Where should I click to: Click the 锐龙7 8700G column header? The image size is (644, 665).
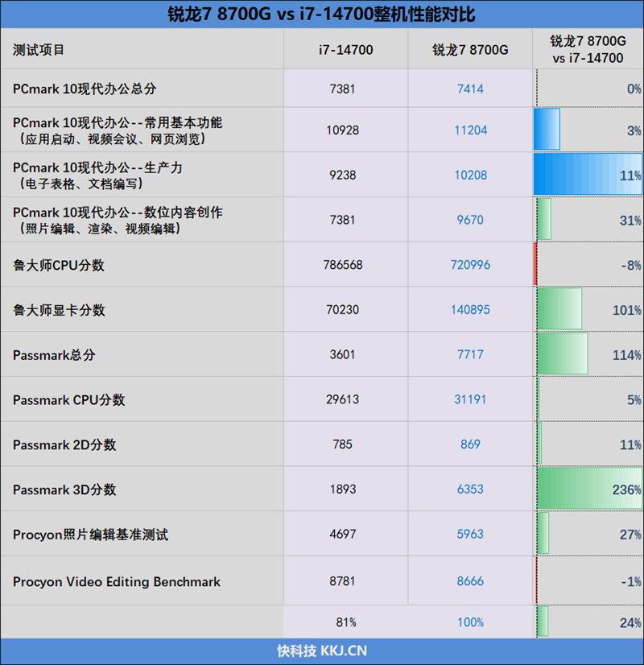click(x=470, y=50)
